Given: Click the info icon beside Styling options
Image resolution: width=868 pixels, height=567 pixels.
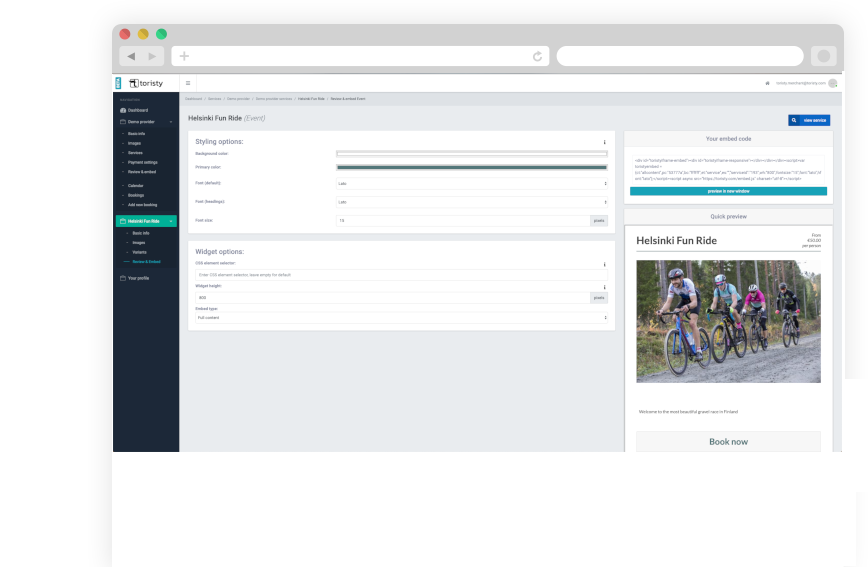Looking at the screenshot, I should click(604, 142).
